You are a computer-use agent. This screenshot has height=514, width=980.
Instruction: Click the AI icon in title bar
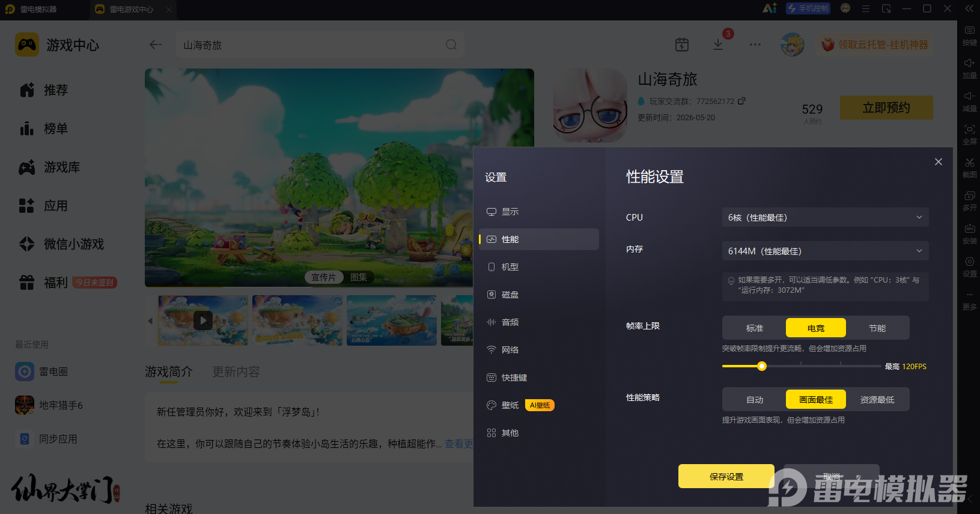769,8
